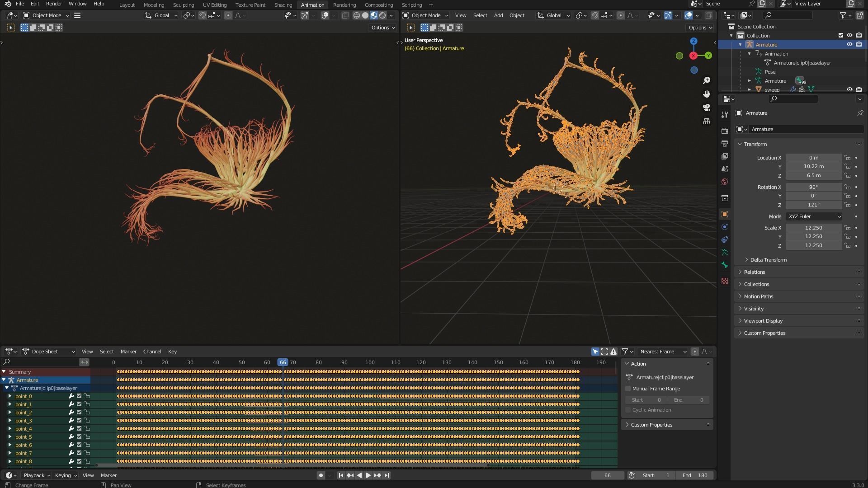This screenshot has width=868, height=488.
Task: Jump to next keyframe button
Action: click(377, 475)
